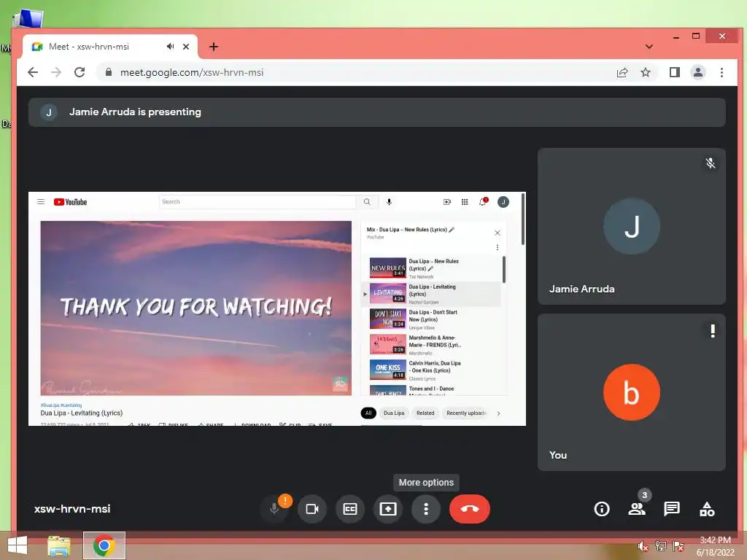Select Dua Lipa - Don't Start Now item

(431, 319)
